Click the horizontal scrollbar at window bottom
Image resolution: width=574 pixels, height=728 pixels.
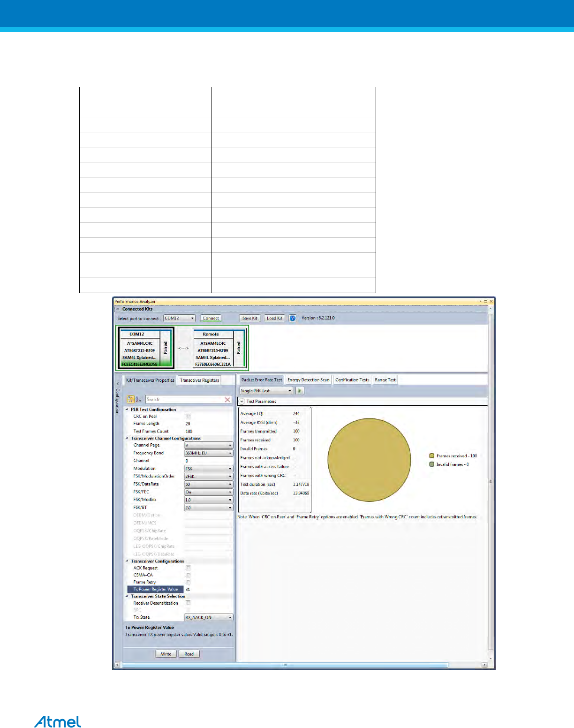[x=285, y=665]
